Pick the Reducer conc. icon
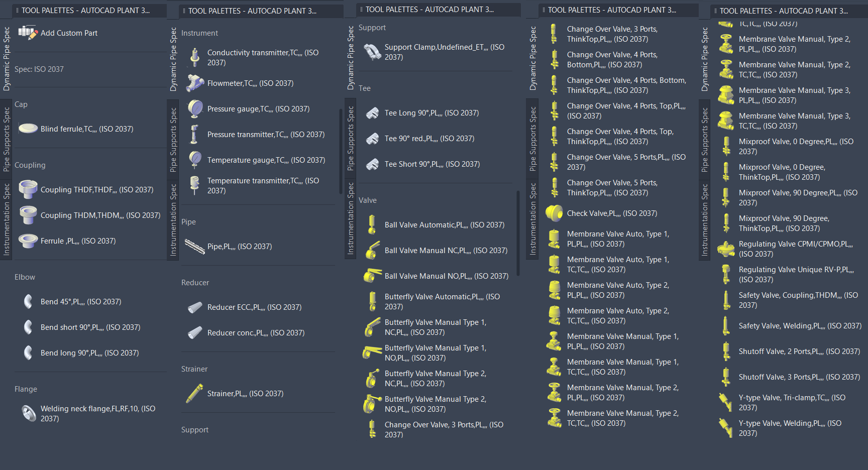The height and width of the screenshot is (470, 868). coord(195,332)
